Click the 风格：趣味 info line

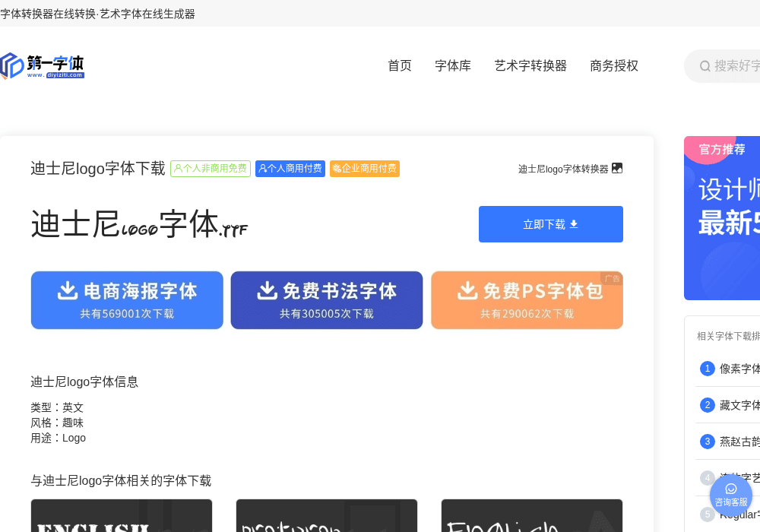coord(57,423)
